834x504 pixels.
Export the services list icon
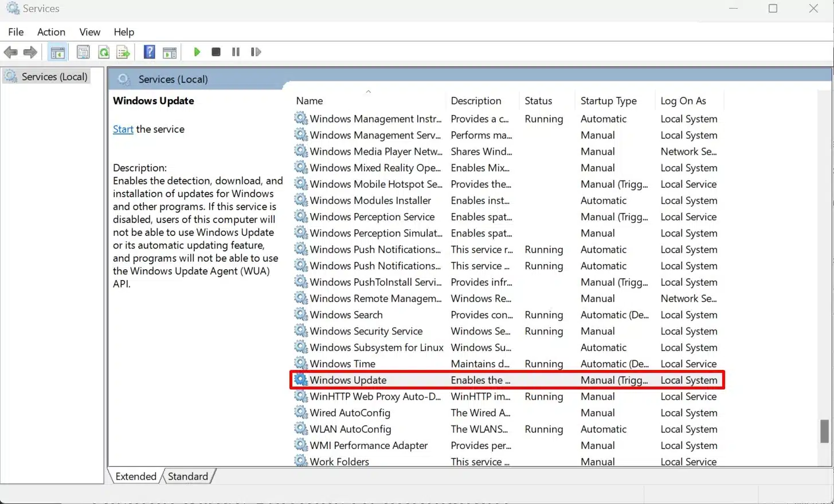pos(123,52)
